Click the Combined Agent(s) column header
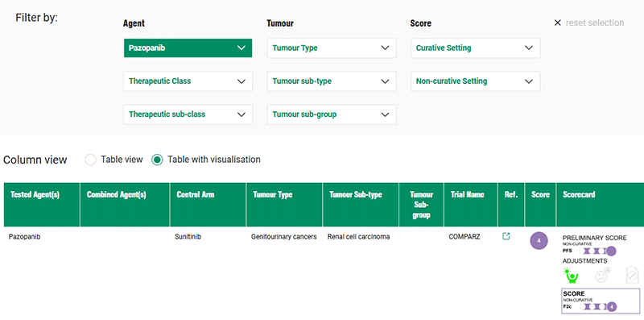 125,205
